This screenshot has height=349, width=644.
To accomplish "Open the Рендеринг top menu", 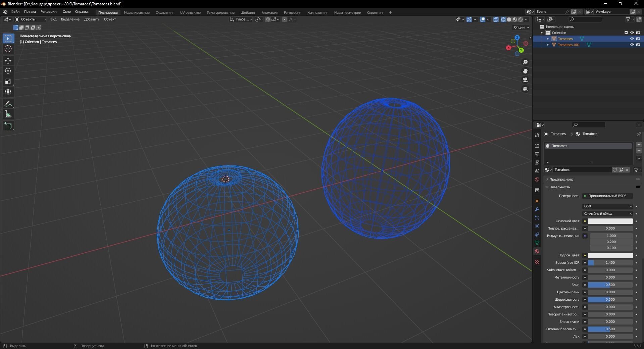I will click(49, 12).
